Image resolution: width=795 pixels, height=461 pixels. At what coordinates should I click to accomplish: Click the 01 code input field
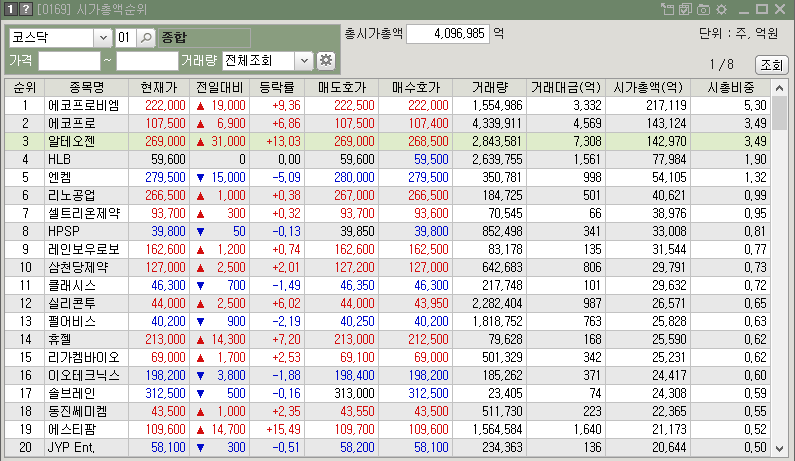126,38
